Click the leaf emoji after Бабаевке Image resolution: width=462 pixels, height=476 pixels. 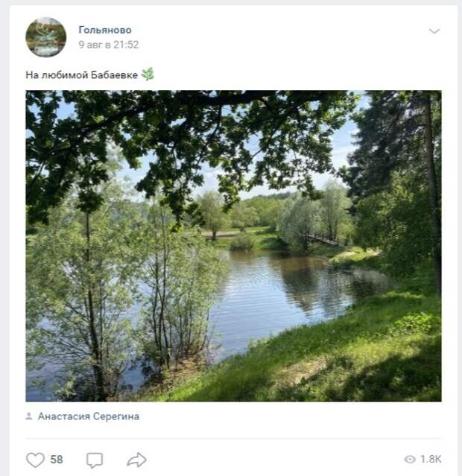(148, 74)
